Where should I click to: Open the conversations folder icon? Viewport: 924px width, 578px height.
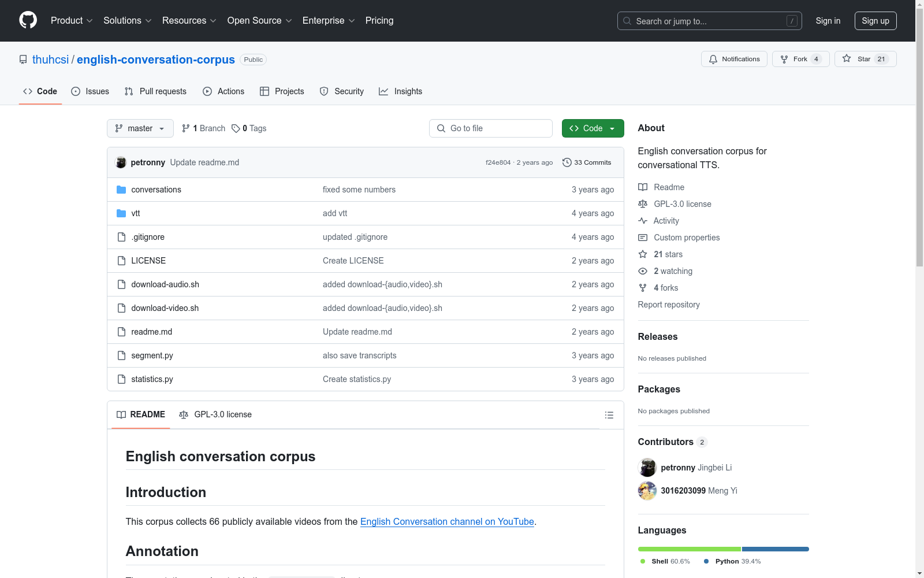tap(121, 190)
